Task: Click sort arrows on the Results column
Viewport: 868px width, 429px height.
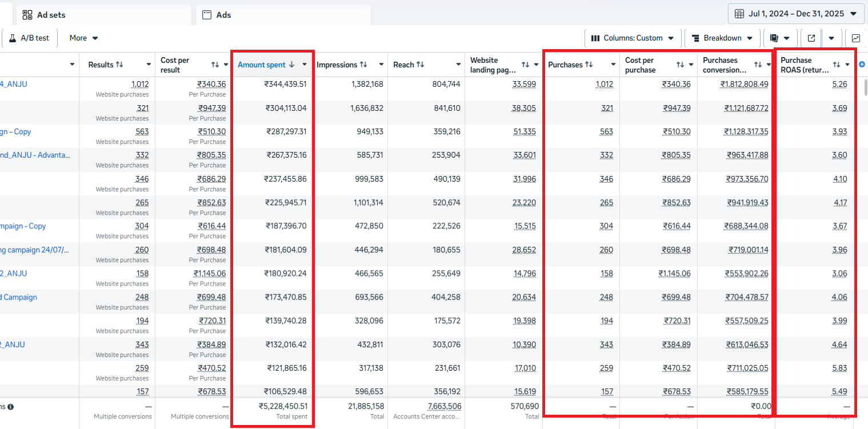Action: pos(119,65)
